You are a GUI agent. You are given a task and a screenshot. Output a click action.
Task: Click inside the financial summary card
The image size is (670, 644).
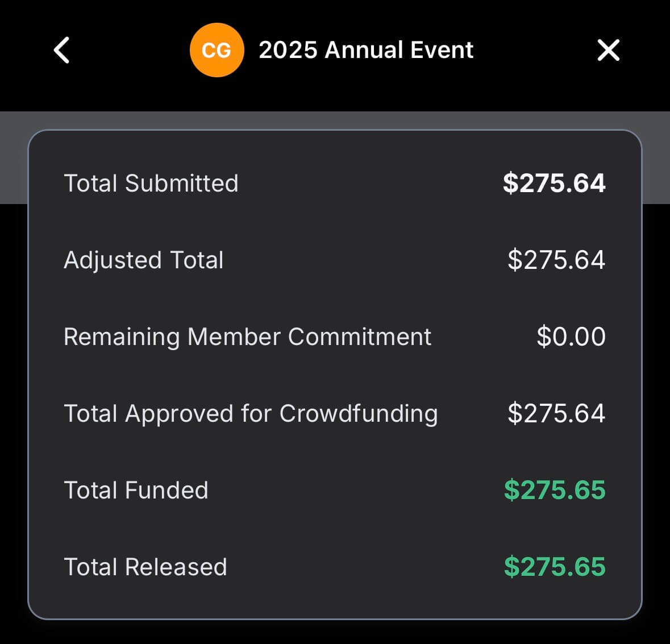[335, 375]
